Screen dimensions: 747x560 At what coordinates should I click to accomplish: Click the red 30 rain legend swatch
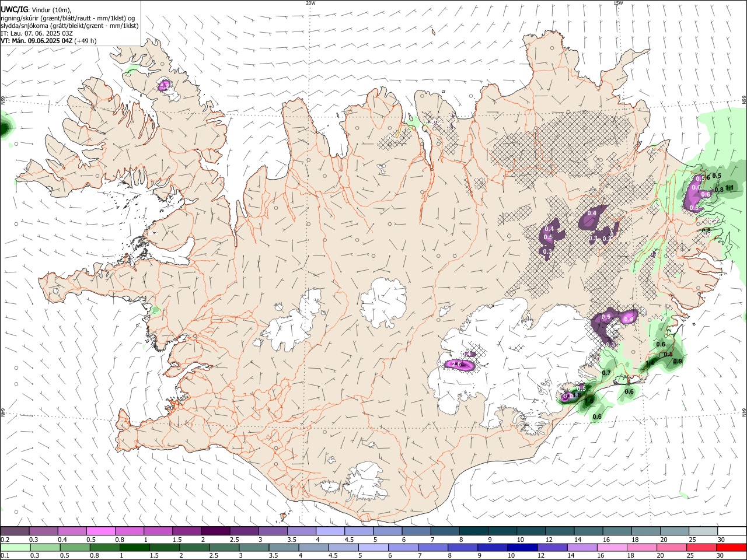point(731,547)
